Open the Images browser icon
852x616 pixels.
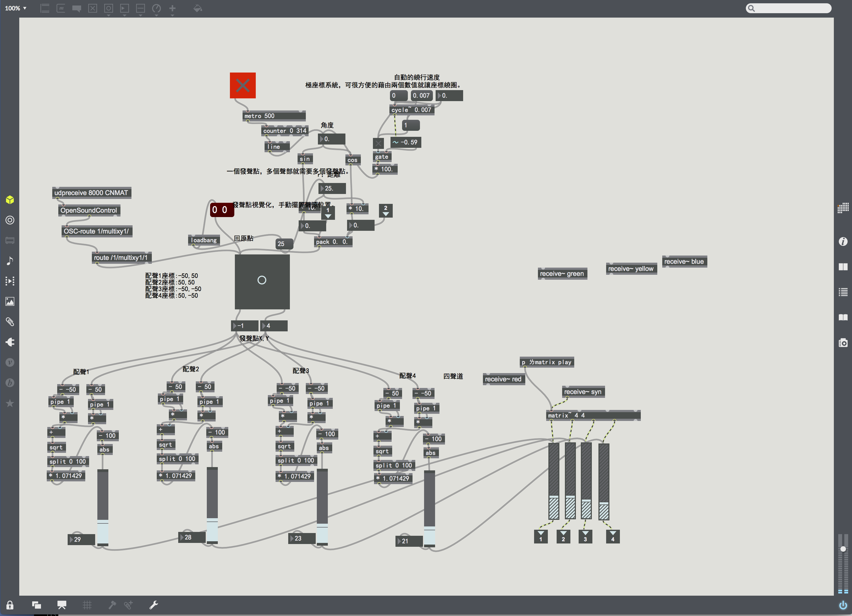coord(10,301)
